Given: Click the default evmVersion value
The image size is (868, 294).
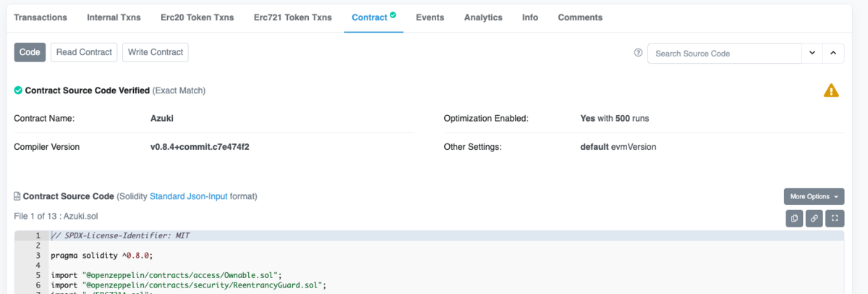Looking at the screenshot, I should coord(618,147).
